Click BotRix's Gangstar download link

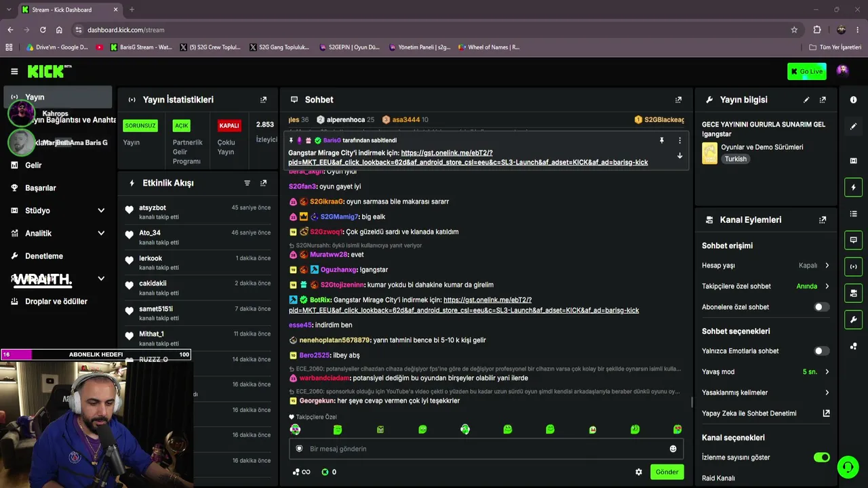[x=464, y=305]
